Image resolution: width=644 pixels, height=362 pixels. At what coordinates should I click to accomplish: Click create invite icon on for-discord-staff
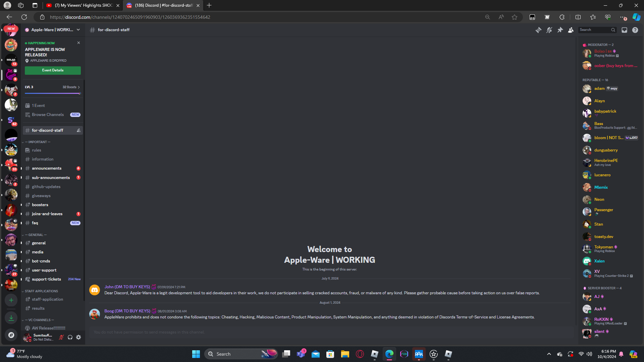(x=78, y=130)
